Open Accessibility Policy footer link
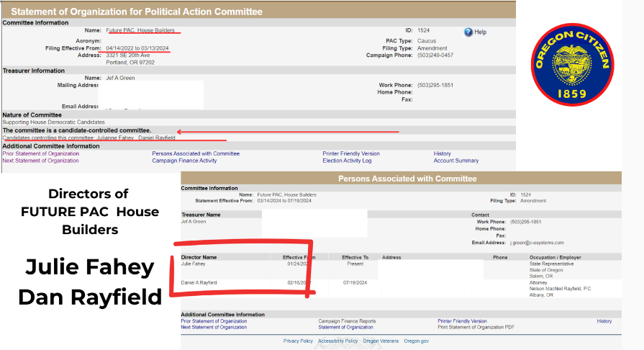Screen dimensions: 644x350 pos(337,341)
